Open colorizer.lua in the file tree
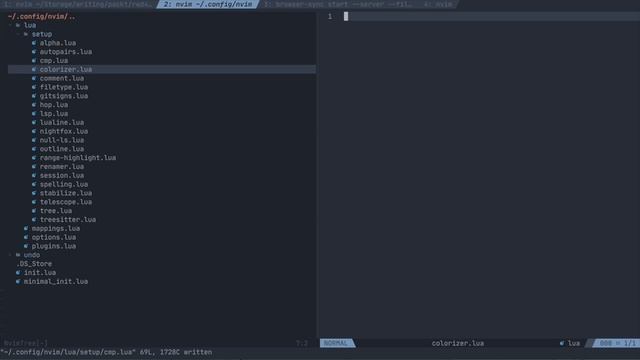The width and height of the screenshot is (640, 360). click(x=66, y=69)
